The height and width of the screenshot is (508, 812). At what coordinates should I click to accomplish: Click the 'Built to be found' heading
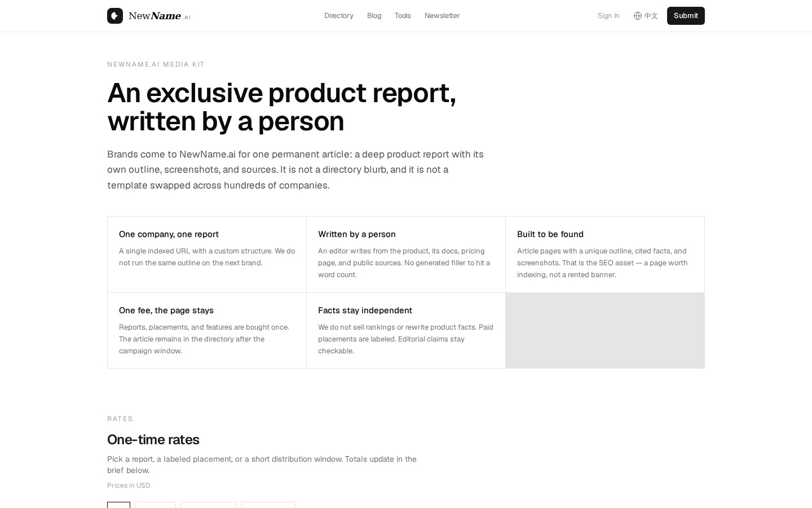coord(550,234)
